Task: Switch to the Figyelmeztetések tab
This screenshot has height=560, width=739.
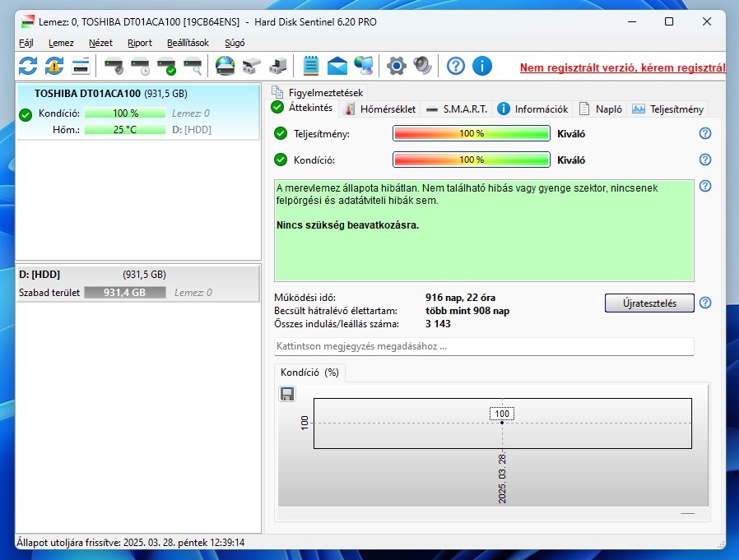Action: 318,92
